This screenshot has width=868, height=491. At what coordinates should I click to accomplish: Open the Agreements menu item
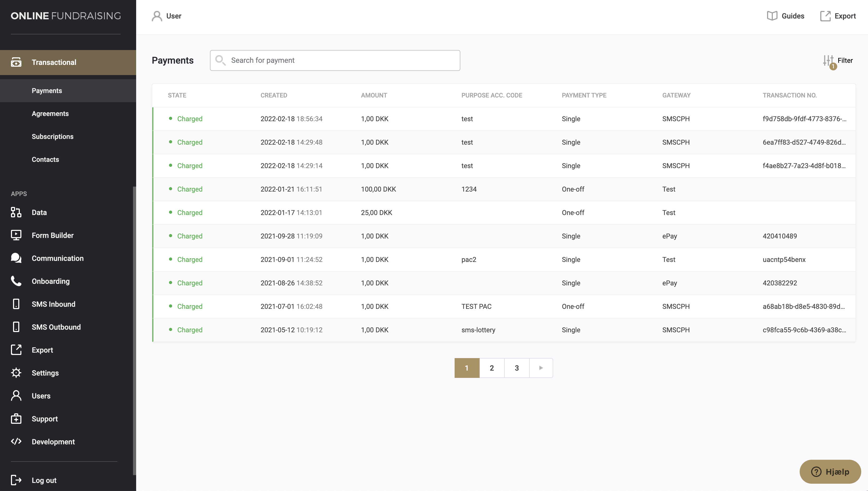tap(68, 114)
